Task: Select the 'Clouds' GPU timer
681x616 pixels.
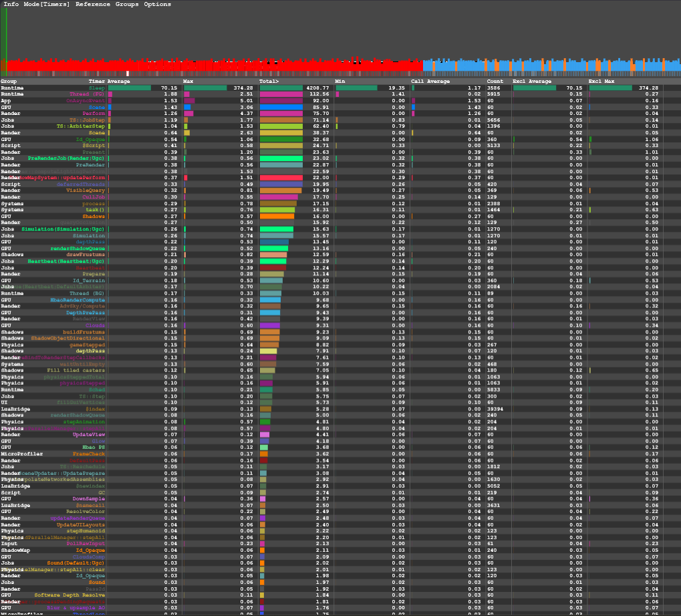Action: 95,325
